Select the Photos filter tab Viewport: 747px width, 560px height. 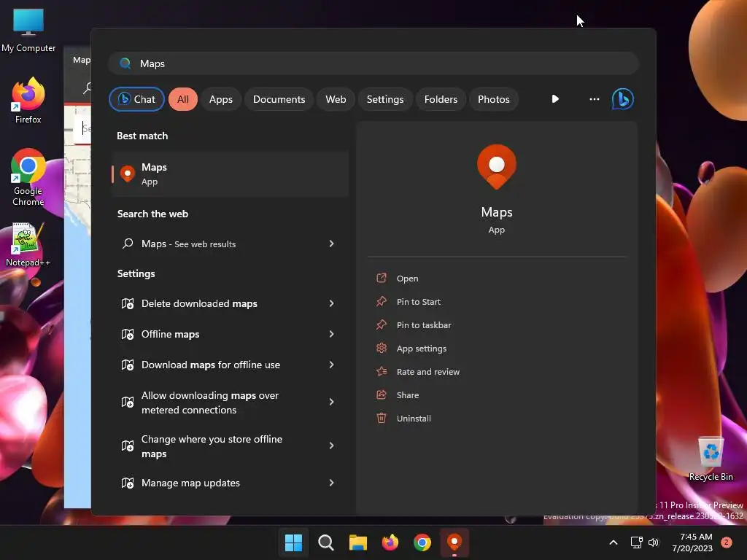coord(494,99)
